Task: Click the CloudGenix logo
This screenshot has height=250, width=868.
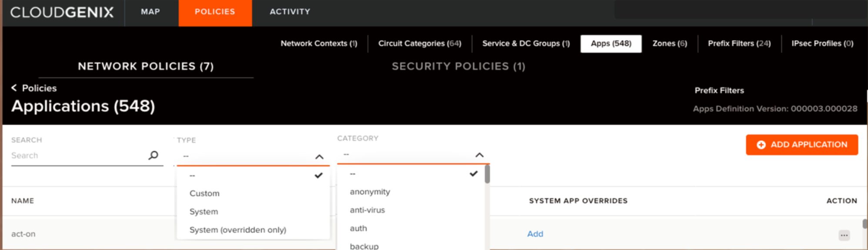Action: 62,12
